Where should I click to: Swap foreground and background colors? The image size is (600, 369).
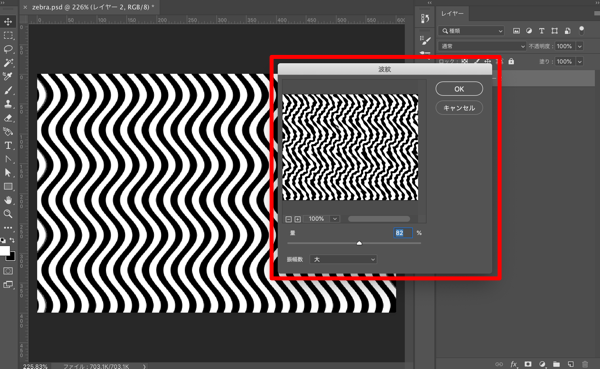(x=12, y=240)
